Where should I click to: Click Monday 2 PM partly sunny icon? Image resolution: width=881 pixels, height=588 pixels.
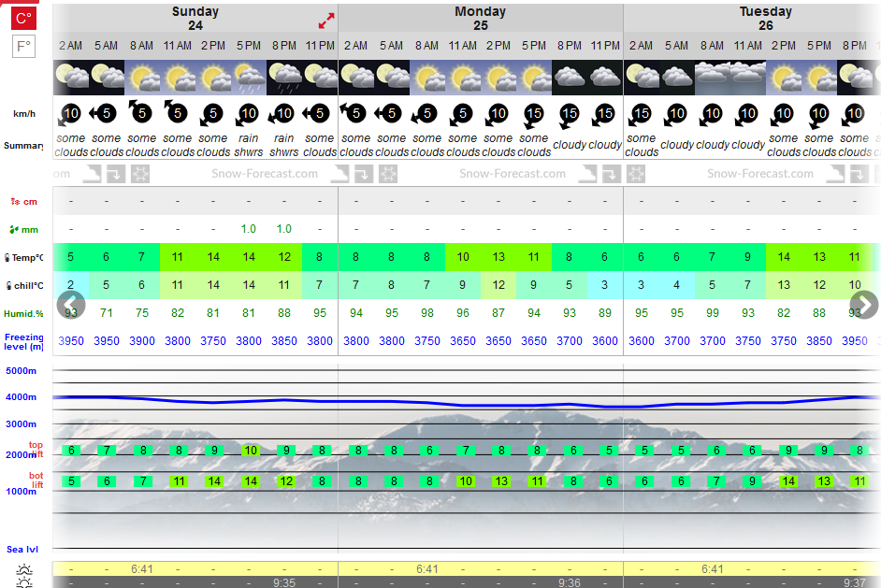[498, 78]
